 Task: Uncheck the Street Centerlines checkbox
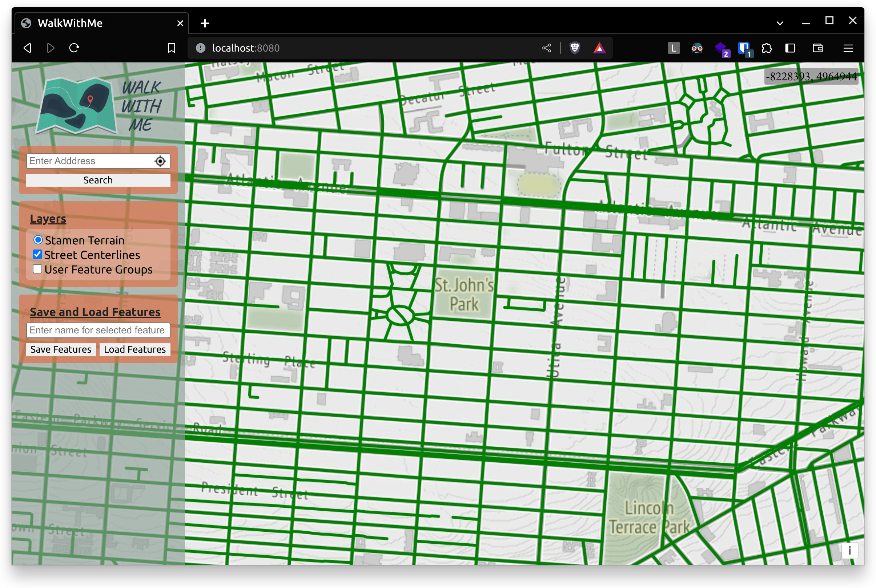pos(37,254)
